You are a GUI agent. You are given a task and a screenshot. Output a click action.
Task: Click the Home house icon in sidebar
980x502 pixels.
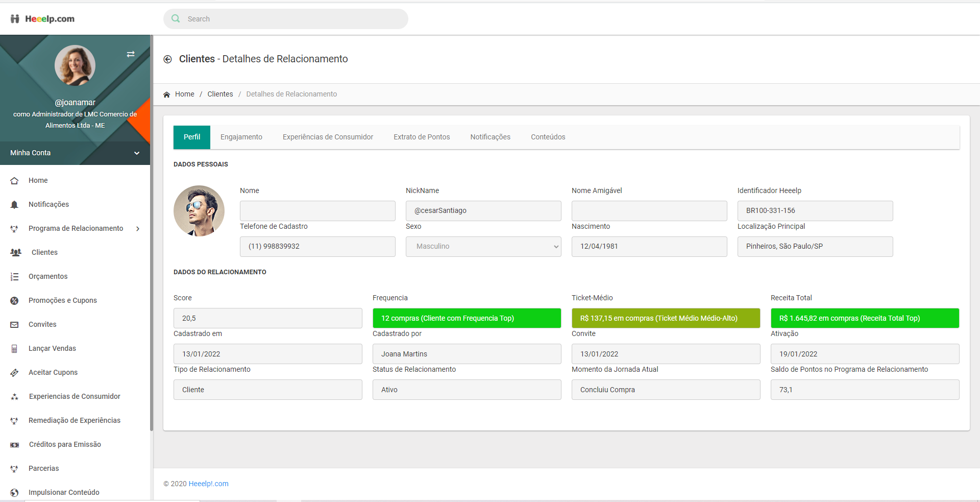tap(14, 181)
